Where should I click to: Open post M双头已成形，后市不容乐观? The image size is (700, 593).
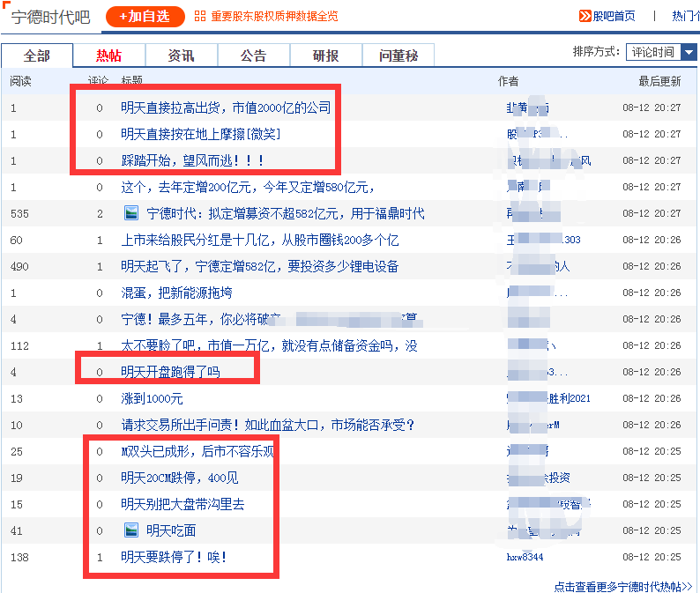[197, 451]
